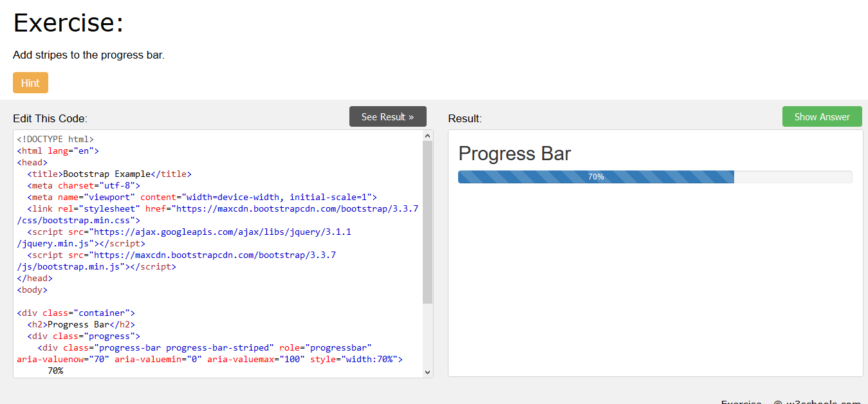Screen dimensions: 868x404
Task: Click the html lang="en" code line
Action: click(58, 151)
